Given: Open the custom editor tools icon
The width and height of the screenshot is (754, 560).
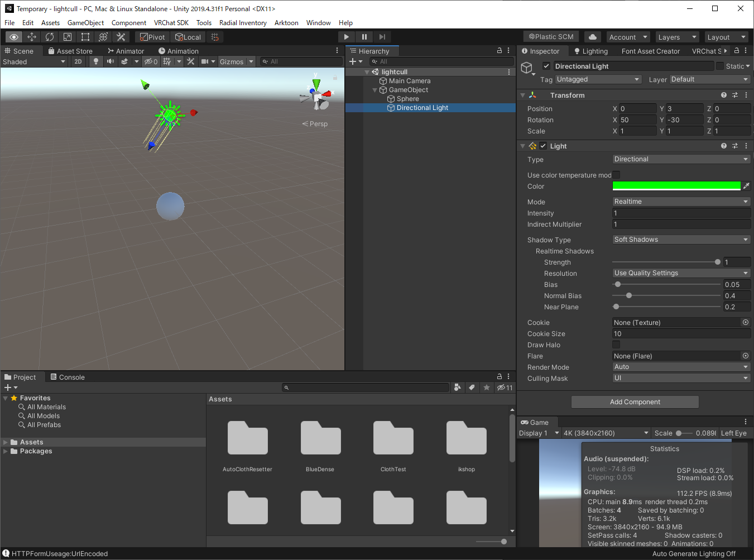Looking at the screenshot, I should pyautogui.click(x=121, y=37).
